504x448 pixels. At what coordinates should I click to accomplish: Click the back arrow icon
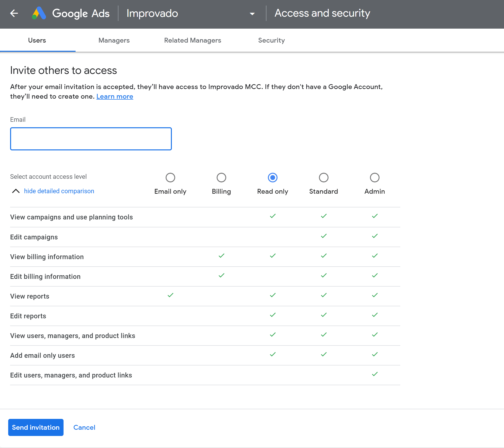point(14,13)
